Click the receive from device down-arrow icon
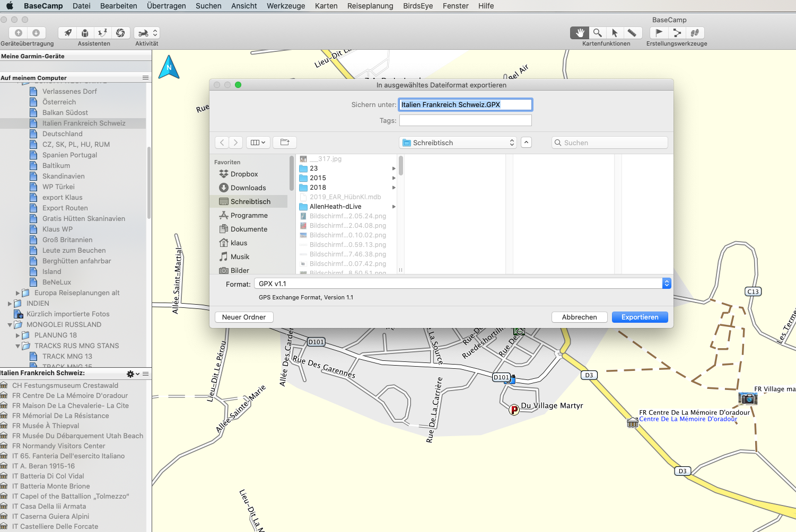Screen dimensions: 796x532 pos(36,33)
